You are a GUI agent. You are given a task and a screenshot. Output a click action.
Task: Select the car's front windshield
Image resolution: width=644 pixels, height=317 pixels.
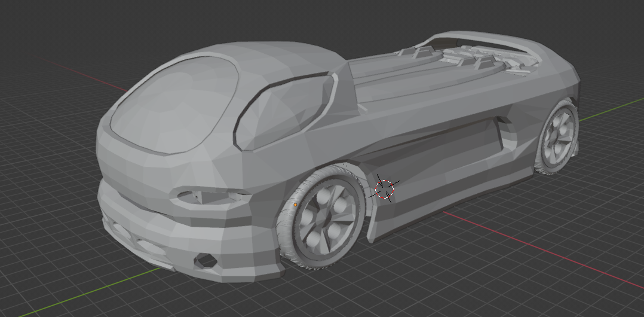[175, 106]
